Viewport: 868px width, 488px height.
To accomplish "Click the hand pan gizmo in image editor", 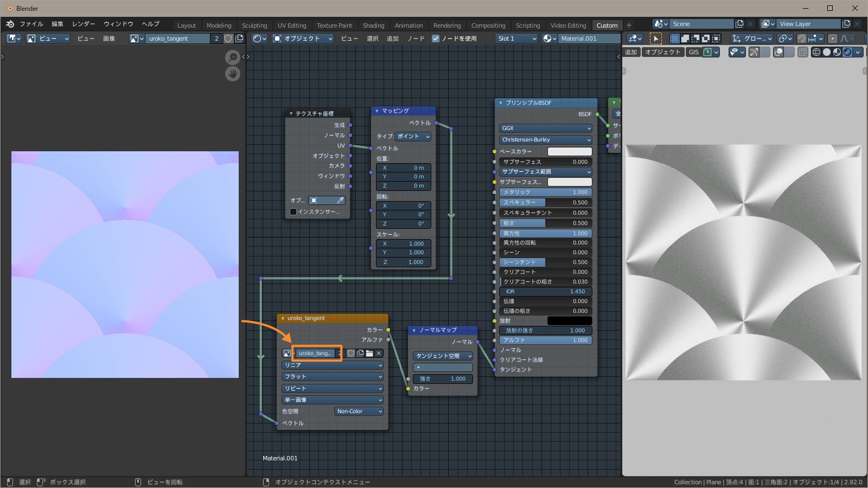I will [233, 73].
